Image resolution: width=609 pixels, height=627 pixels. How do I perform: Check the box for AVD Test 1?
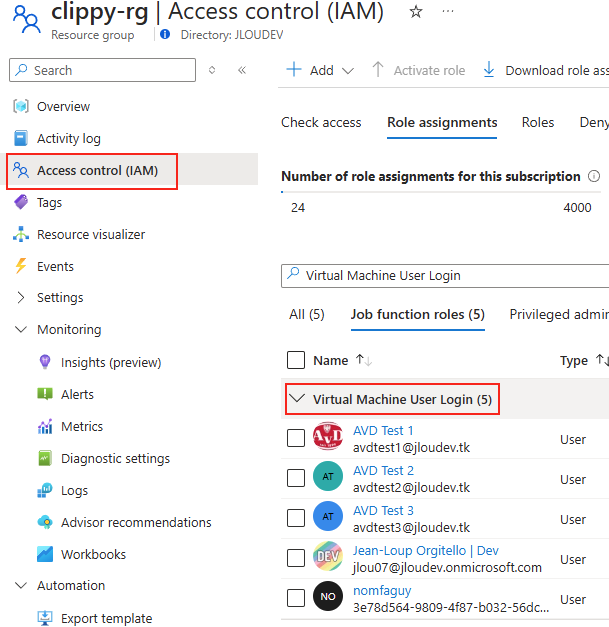tap(296, 438)
